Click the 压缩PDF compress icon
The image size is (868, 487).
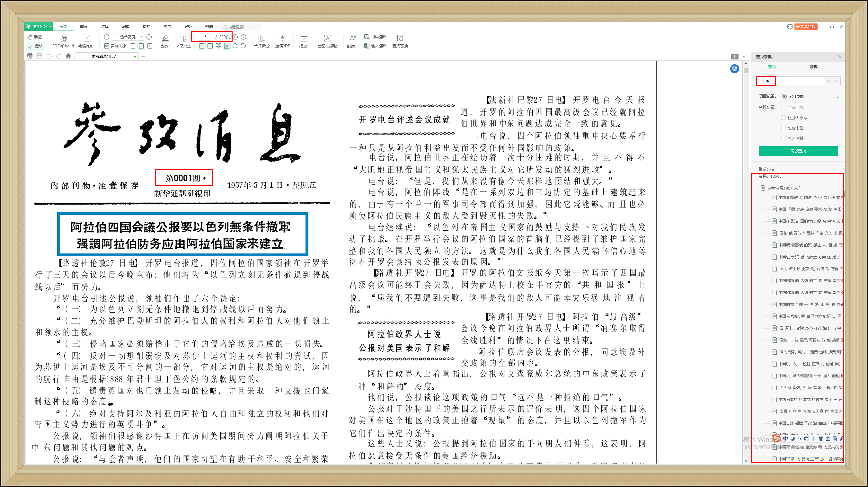[x=282, y=38]
